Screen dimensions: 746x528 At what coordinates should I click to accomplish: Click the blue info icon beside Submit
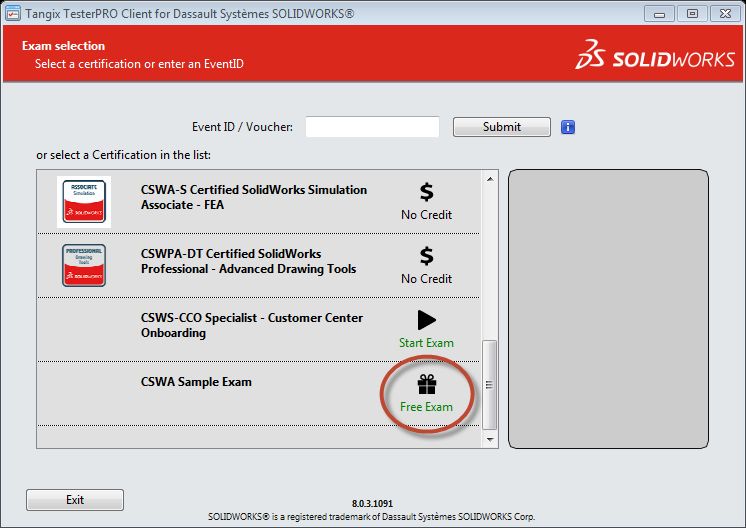568,127
